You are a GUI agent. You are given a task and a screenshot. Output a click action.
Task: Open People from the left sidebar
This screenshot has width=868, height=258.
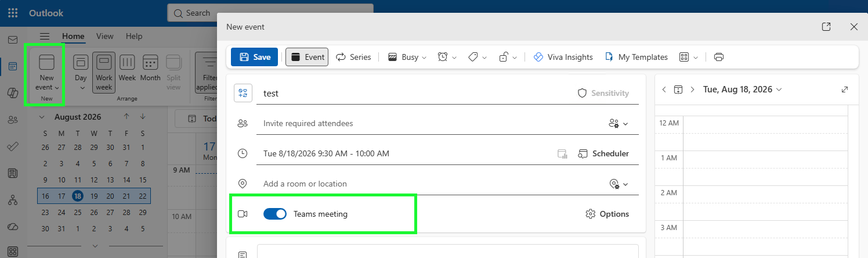click(x=13, y=120)
